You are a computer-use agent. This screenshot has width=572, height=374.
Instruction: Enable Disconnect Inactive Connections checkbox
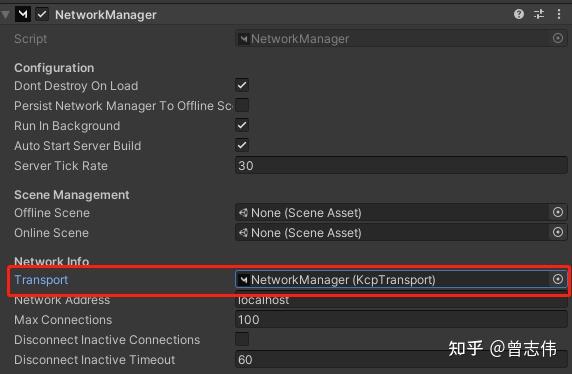pos(242,339)
